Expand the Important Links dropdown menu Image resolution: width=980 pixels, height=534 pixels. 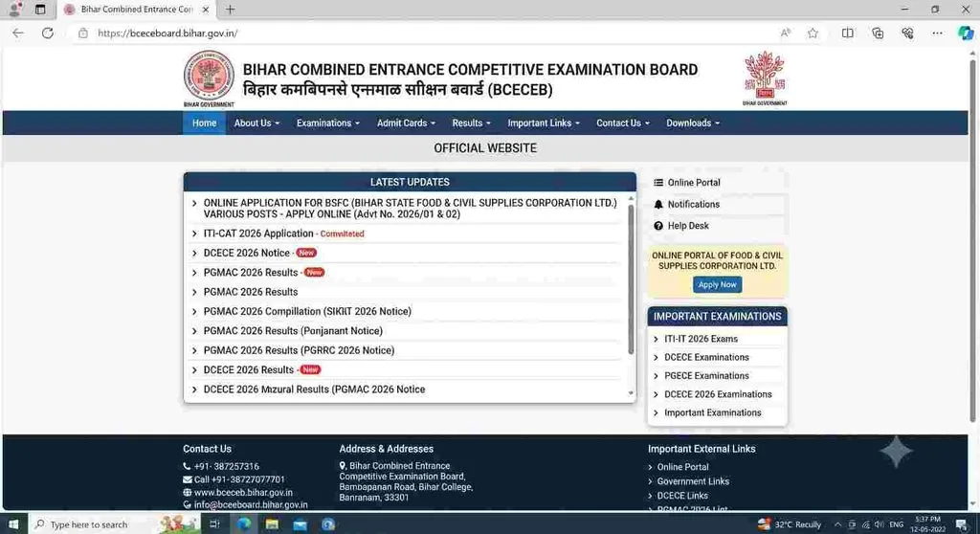tap(544, 123)
